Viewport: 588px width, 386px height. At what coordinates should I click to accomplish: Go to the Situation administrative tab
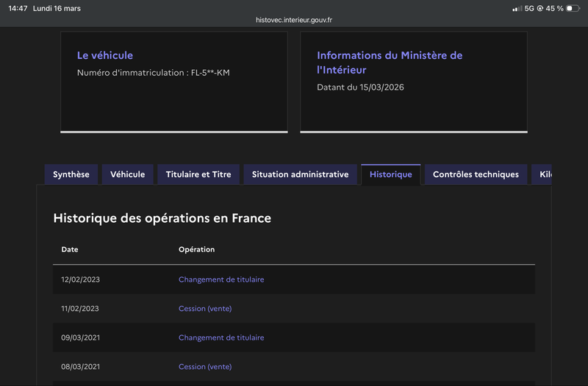[300, 174]
